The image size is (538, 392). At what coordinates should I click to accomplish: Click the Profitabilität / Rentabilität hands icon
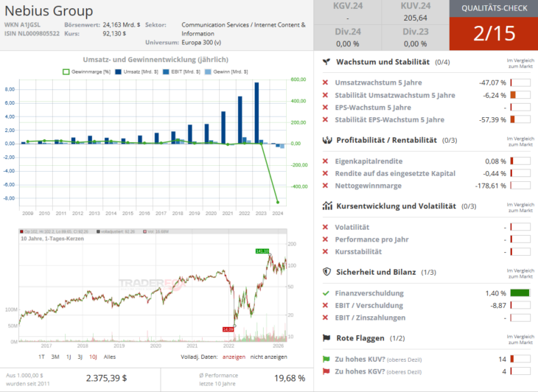tap(326, 140)
